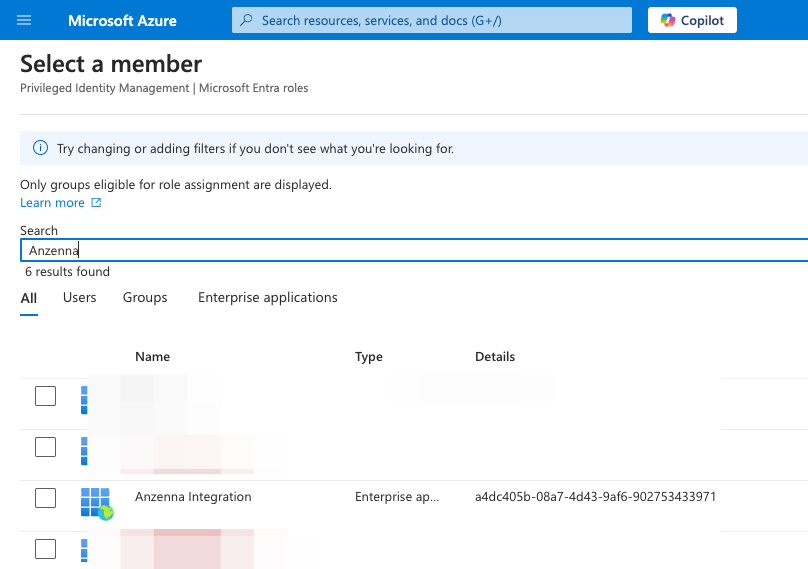Click the Anzenna Integration application icon
The image size is (808, 569).
(x=96, y=502)
